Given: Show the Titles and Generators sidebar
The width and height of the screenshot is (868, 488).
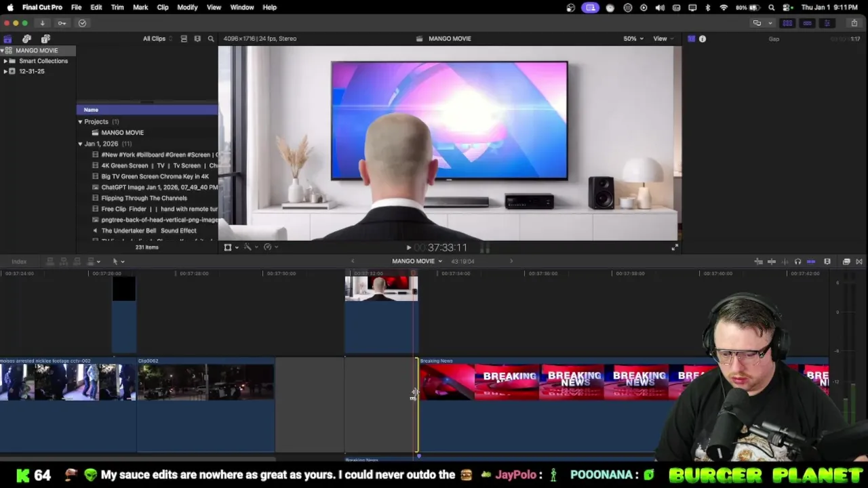Looking at the screenshot, I should pos(45,39).
